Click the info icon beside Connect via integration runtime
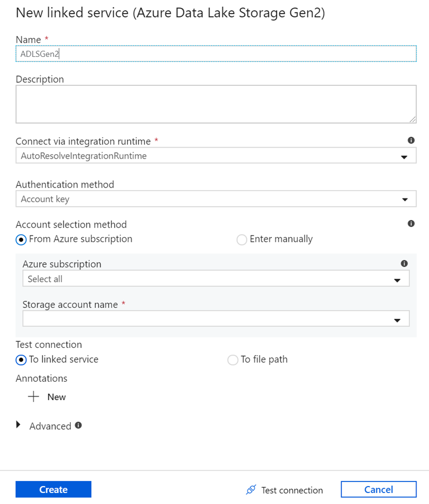Viewport: 429px width, 504px height. [411, 140]
